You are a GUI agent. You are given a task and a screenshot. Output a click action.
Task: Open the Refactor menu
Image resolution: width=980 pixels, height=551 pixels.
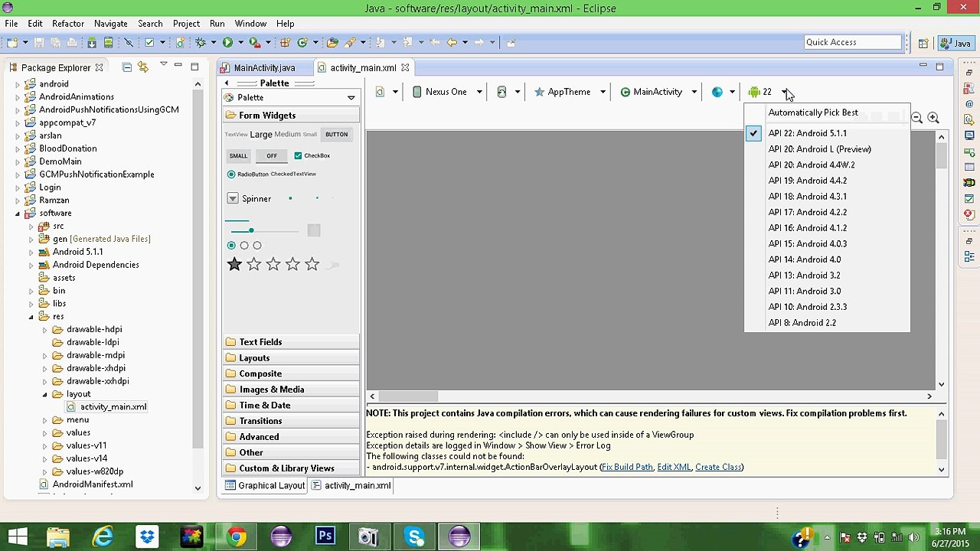pyautogui.click(x=68, y=24)
